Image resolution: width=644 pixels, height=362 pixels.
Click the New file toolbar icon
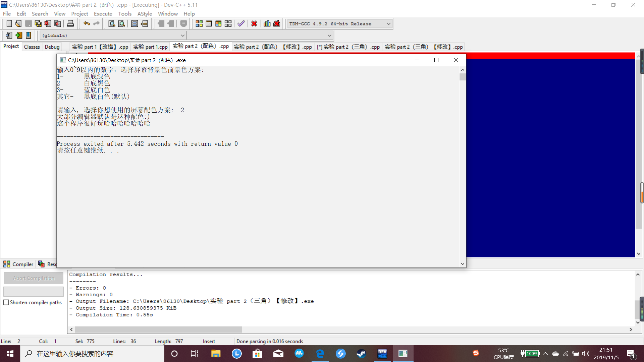[x=9, y=23]
